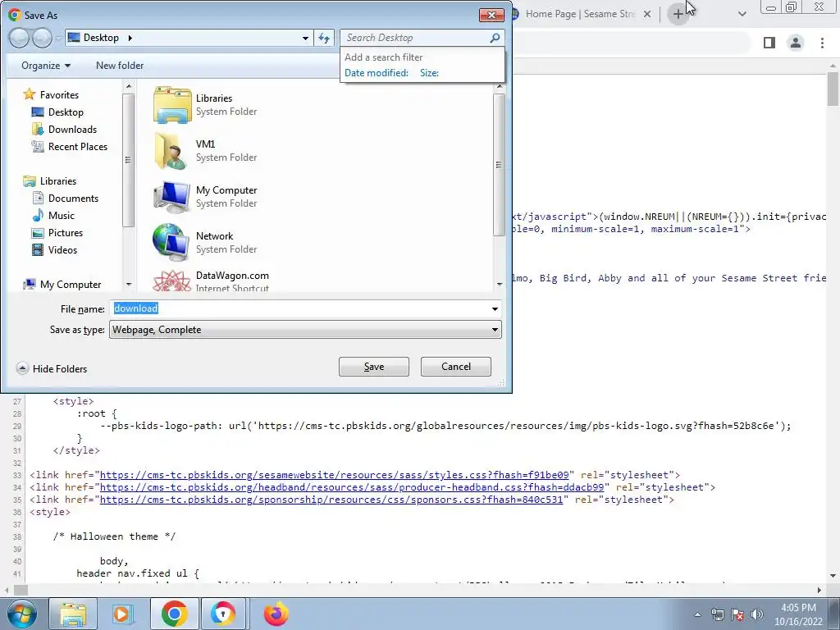
Task: Close the Save As dialog
Action: pos(491,15)
